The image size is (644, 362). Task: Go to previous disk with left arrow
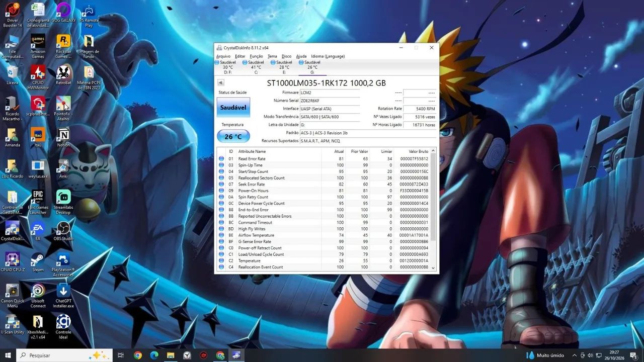pos(221,82)
